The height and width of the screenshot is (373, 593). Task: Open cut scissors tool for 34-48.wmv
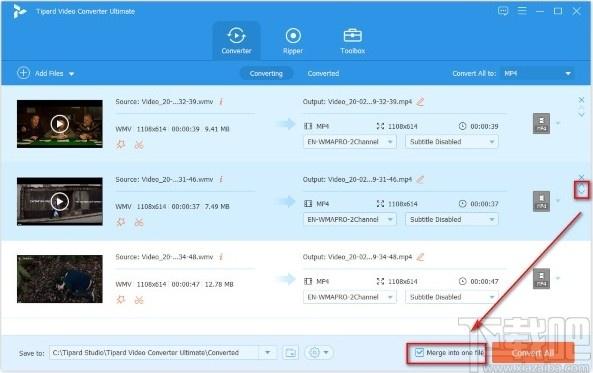click(139, 300)
